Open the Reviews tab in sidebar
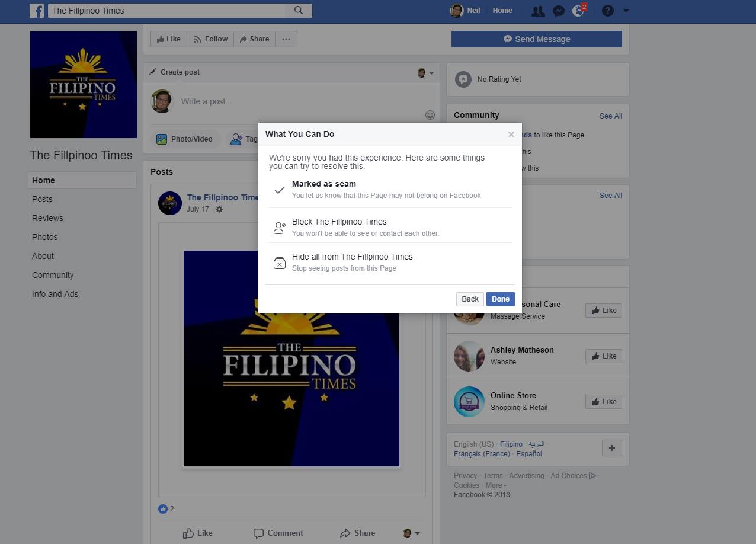Screen dimensions: 756x544 click(x=47, y=218)
